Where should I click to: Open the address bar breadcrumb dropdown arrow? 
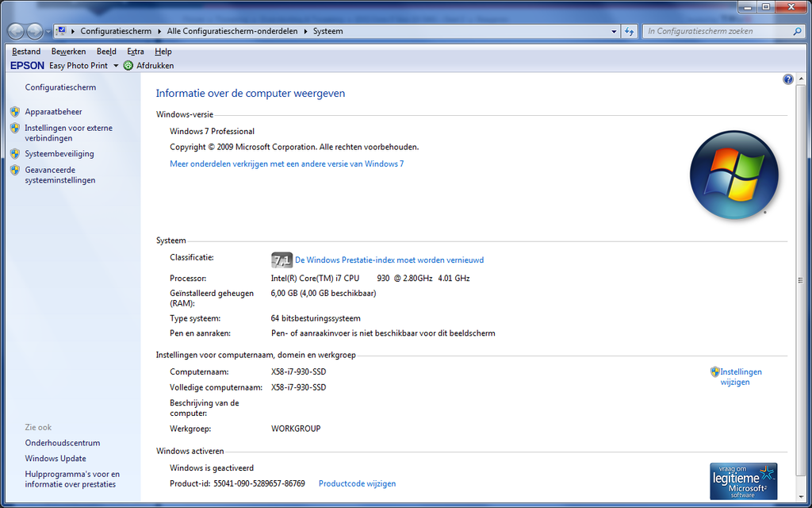614,31
